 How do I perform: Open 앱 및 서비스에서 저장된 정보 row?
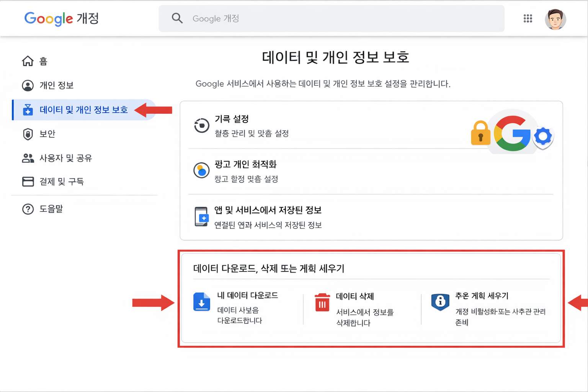[371, 217]
